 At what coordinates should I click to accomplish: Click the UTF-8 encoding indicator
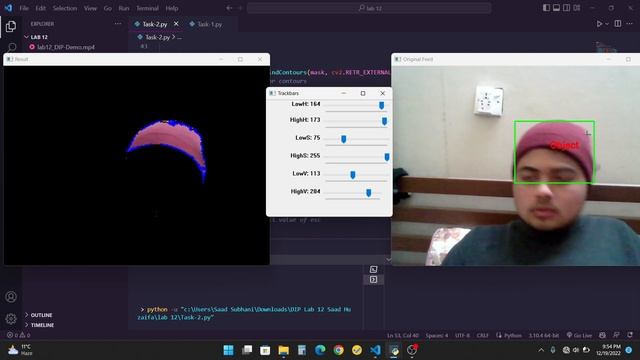click(462, 336)
